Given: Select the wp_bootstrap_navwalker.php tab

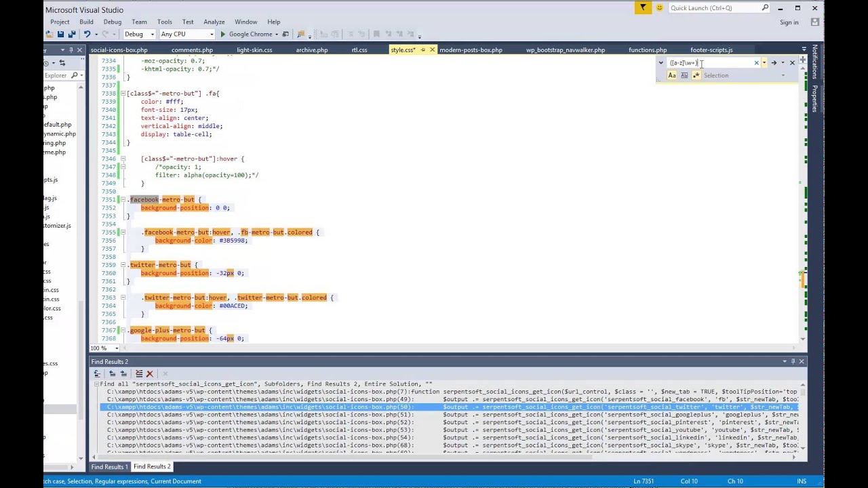Looking at the screenshot, I should (x=566, y=50).
